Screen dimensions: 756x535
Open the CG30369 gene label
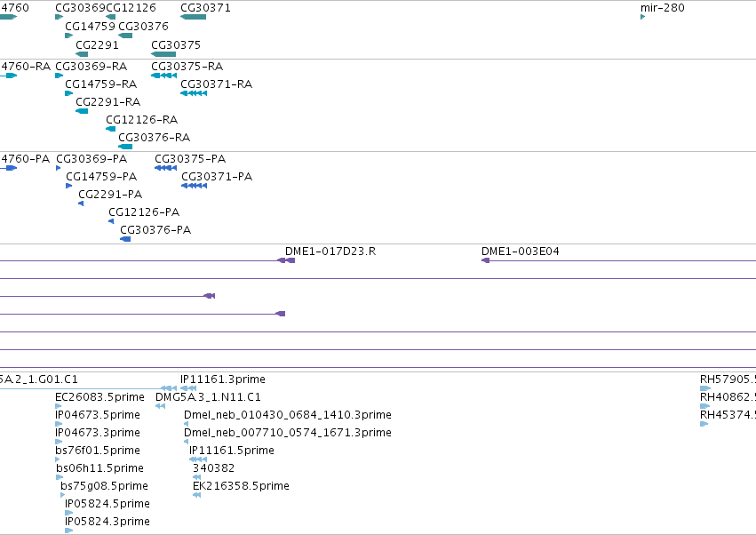tap(80, 8)
